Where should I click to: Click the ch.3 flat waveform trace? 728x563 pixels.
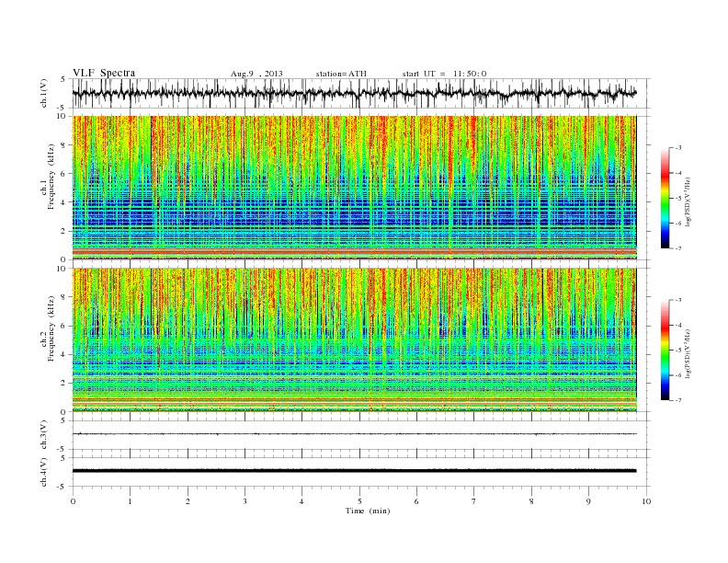(x=354, y=434)
